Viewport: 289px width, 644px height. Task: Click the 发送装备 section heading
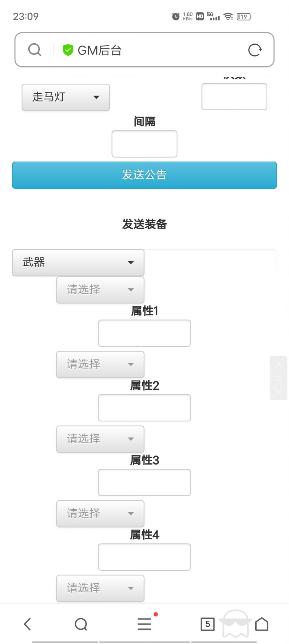tap(144, 224)
